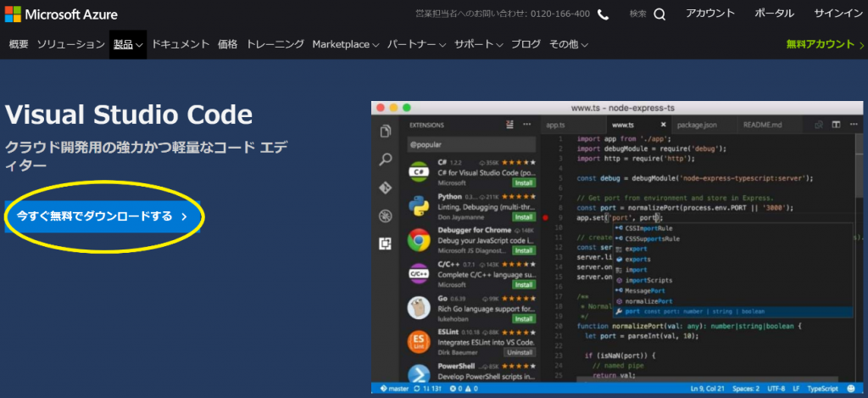
Task: Switch to the app.ts editor tab
Action: coord(572,125)
